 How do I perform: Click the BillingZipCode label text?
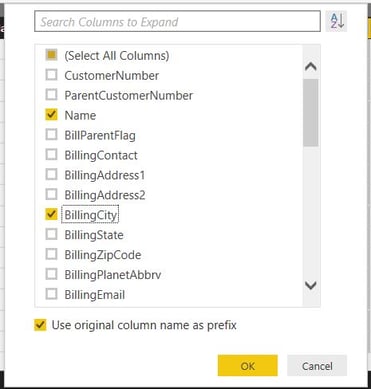coord(103,255)
